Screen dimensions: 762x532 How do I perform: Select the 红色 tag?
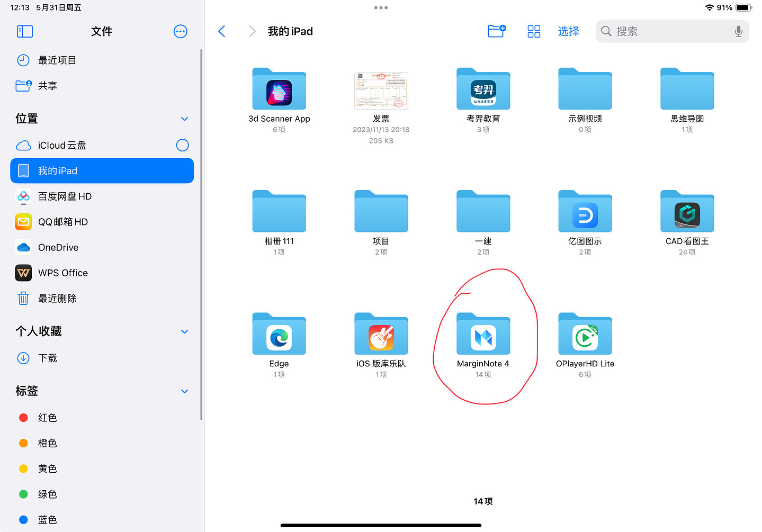click(x=47, y=418)
